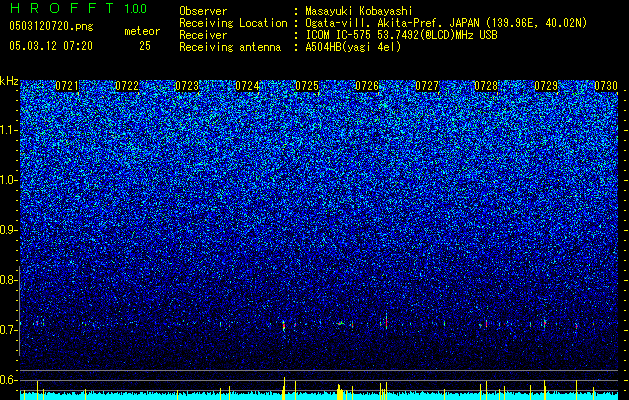Image resolution: width=629 pixels, height=400 pixels.
Task: Click the 0.6 kHz axis label
Action: click(8, 380)
